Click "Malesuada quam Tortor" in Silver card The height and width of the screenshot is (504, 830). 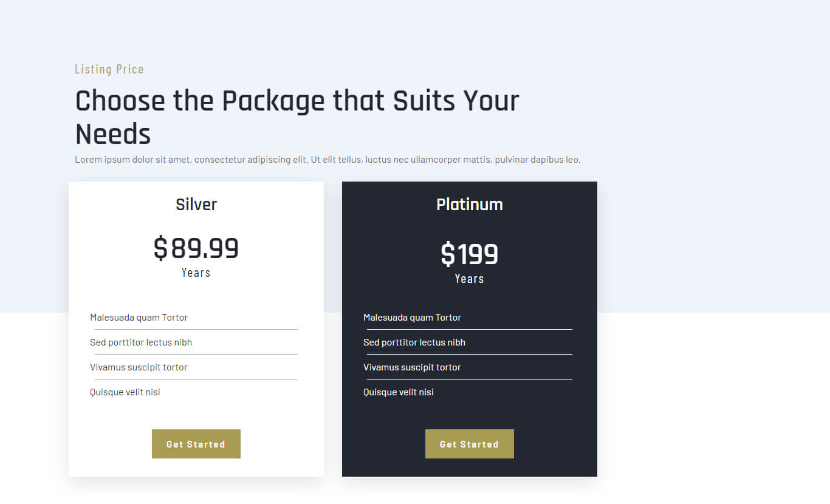click(x=139, y=318)
